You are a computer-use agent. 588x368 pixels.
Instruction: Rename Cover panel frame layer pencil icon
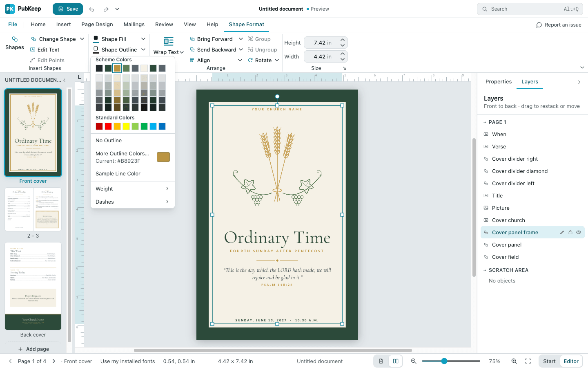[562, 233]
